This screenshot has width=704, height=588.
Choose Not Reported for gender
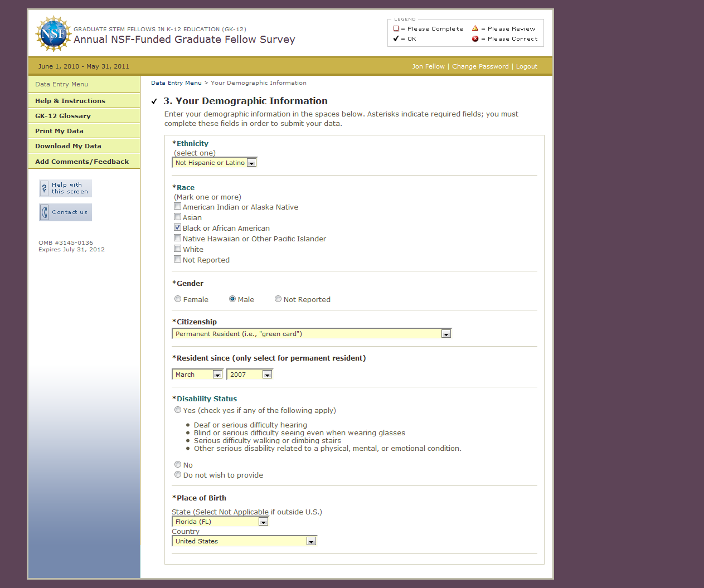pyautogui.click(x=278, y=299)
